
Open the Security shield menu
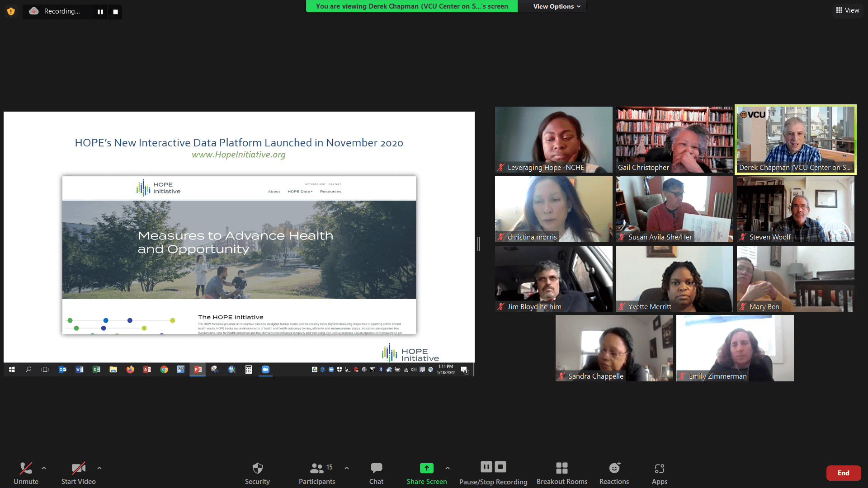(x=257, y=473)
